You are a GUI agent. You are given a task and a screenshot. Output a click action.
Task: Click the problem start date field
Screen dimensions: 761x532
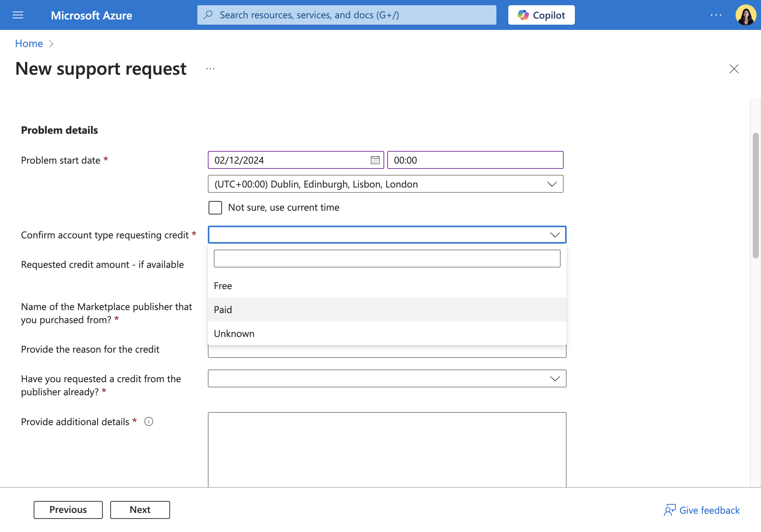pos(296,160)
